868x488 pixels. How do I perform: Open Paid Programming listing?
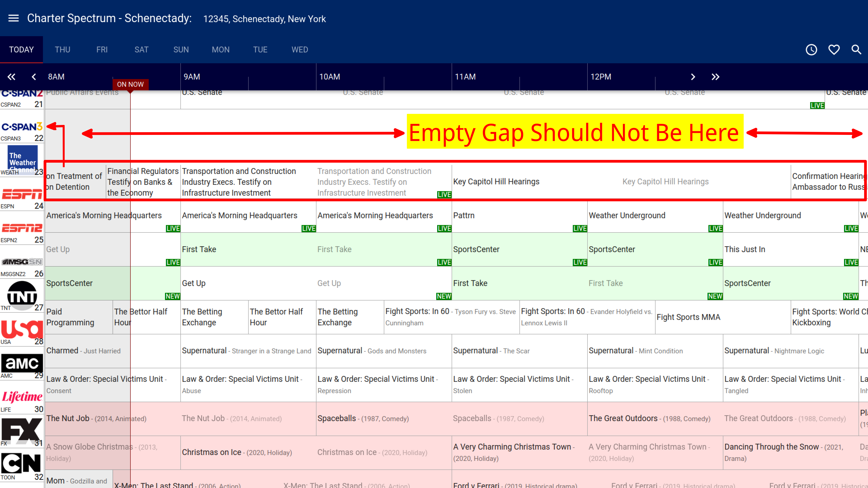click(x=79, y=317)
